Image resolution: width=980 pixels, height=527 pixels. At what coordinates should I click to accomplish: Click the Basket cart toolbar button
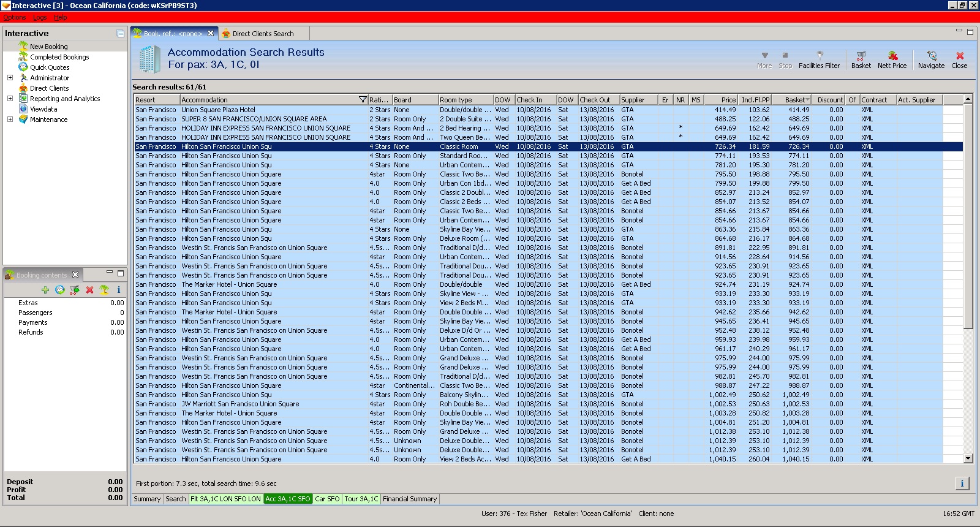coord(861,59)
